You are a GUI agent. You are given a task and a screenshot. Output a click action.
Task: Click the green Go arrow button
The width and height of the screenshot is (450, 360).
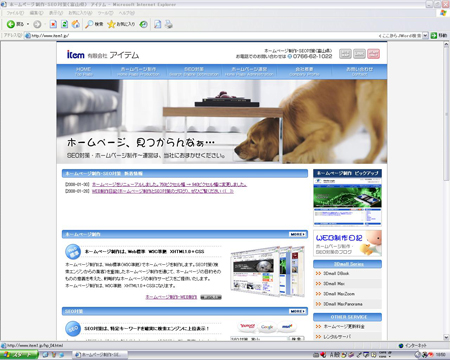tap(434, 35)
